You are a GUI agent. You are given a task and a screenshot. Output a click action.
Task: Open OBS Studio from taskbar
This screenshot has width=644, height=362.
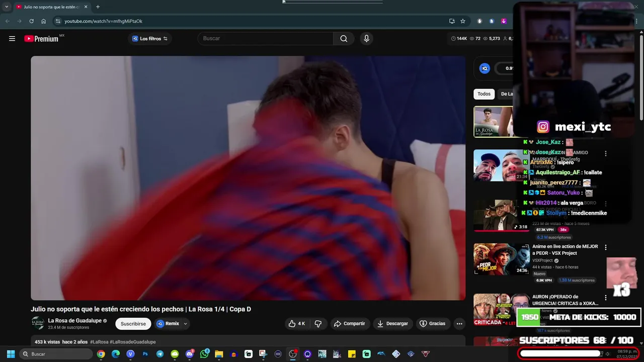click(x=293, y=354)
